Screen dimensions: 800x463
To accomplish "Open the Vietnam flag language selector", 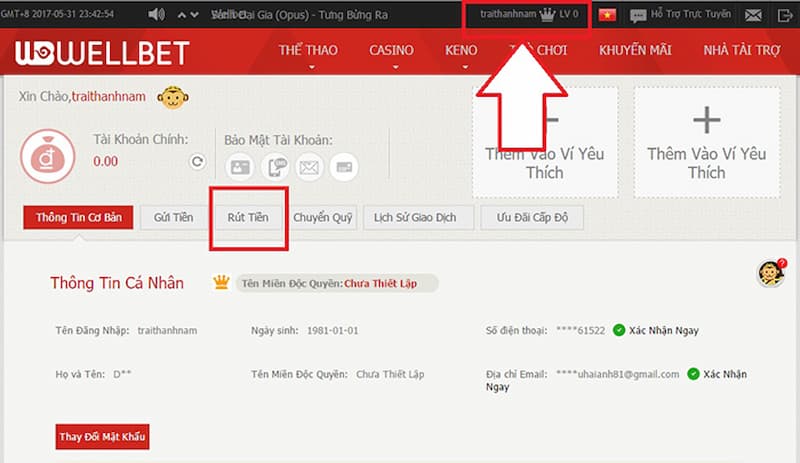I will click(607, 15).
